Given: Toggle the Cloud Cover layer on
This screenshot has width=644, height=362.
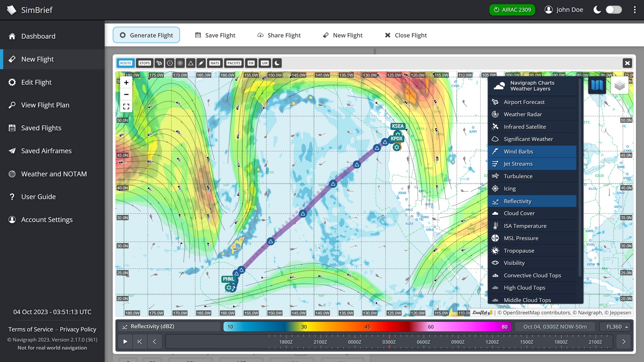Looking at the screenshot, I should point(519,214).
